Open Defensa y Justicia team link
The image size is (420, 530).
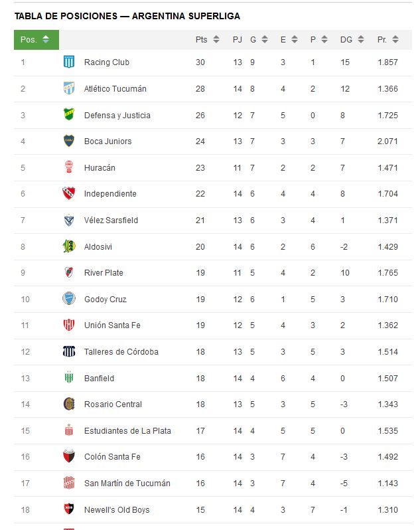coord(117,116)
